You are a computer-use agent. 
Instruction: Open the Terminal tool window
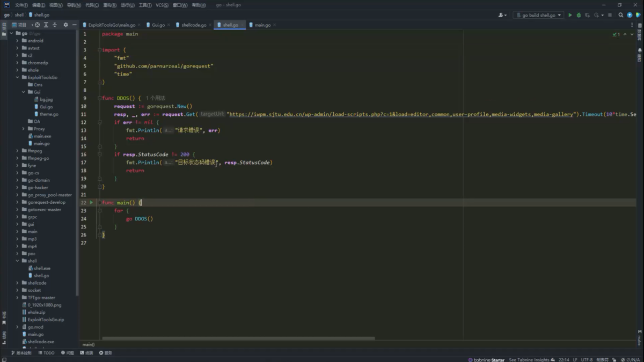point(87,353)
